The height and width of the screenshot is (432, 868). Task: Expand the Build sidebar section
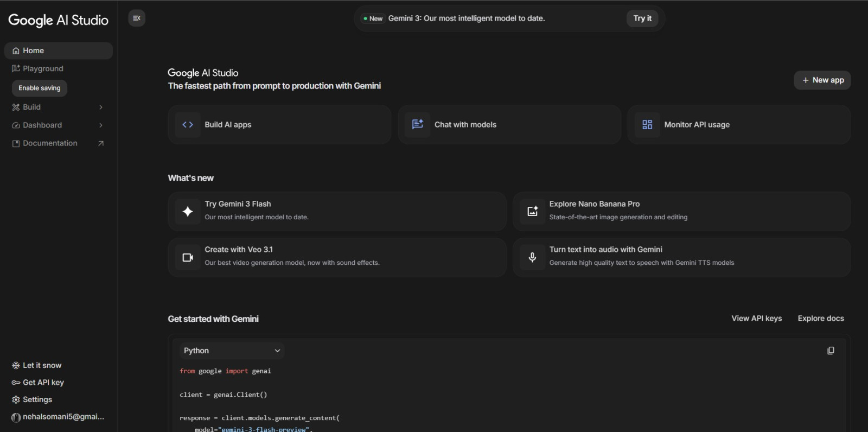(x=58, y=107)
